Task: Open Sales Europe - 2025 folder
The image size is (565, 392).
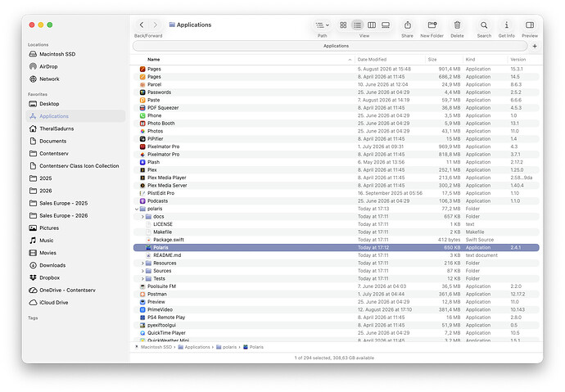Action: (x=75, y=203)
